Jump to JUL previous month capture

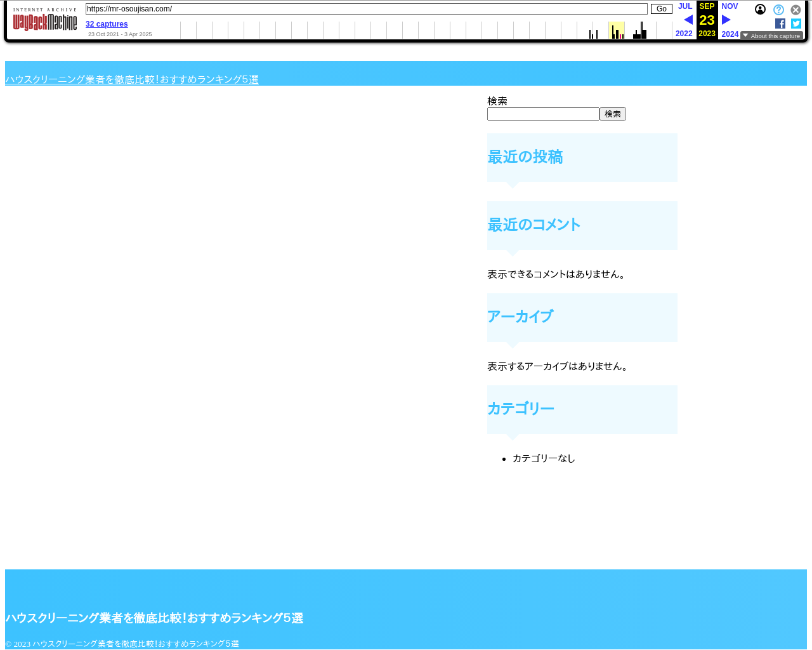click(x=685, y=6)
